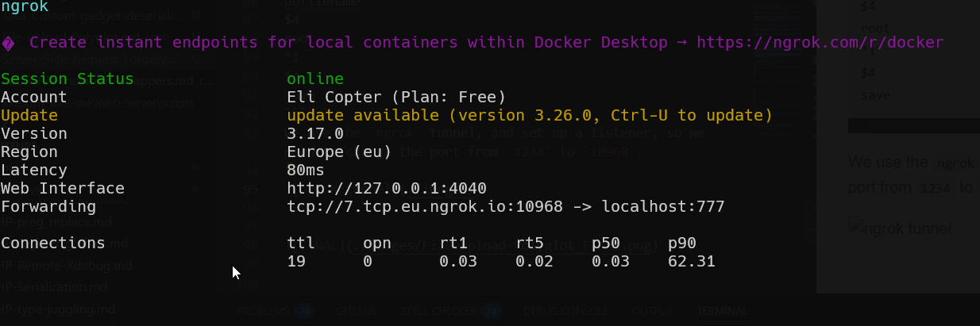This screenshot has height=326, width=980.
Task: Open IP-Serialization.md in the file explorer
Action: pyautogui.click(x=54, y=286)
